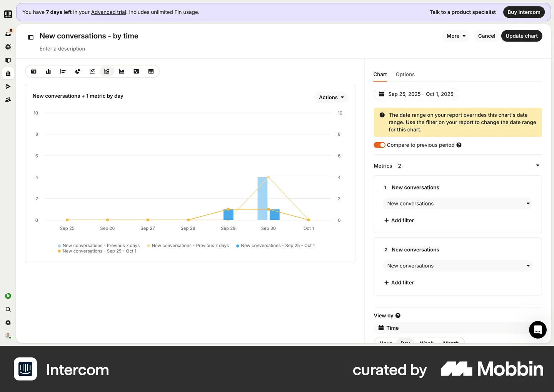The image size is (554, 392).
Task: Click the help icon beside View by
Action: 398,316
